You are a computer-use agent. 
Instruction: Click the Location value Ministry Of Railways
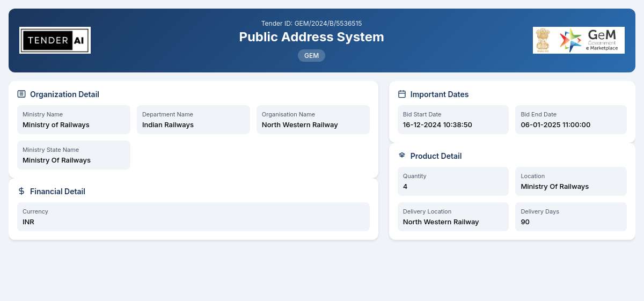[555, 187]
